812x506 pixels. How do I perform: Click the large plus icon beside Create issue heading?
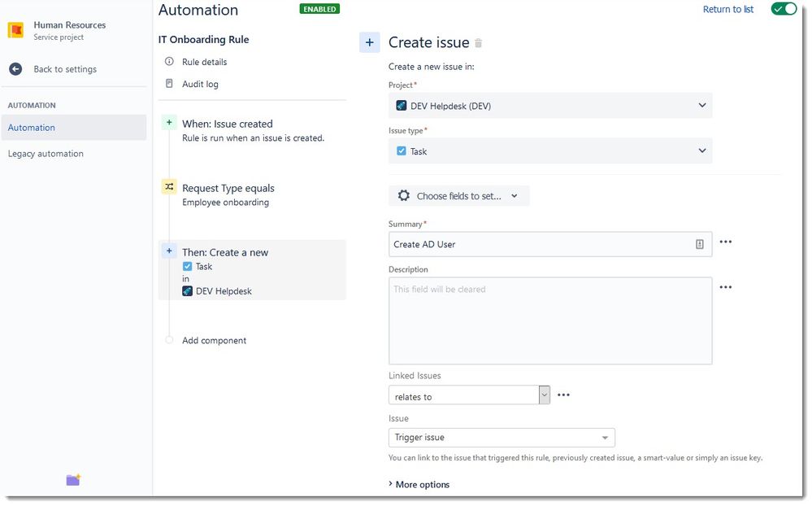click(x=369, y=42)
